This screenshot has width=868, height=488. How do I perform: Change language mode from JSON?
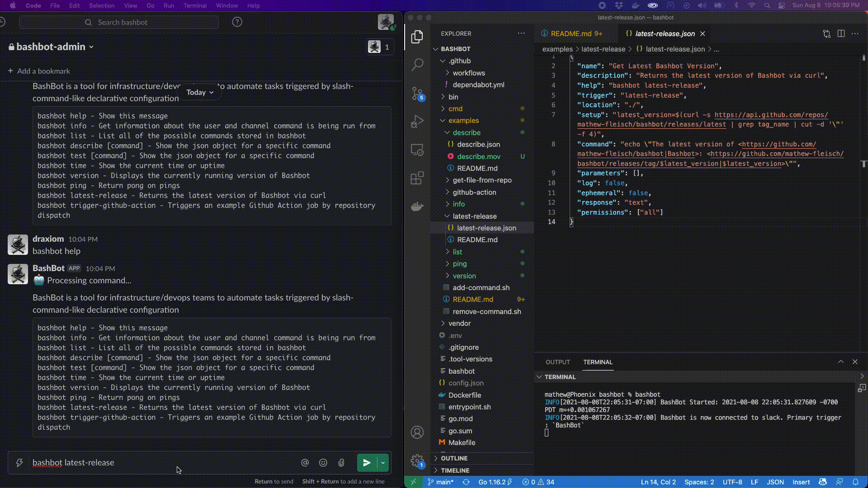pyautogui.click(x=775, y=482)
